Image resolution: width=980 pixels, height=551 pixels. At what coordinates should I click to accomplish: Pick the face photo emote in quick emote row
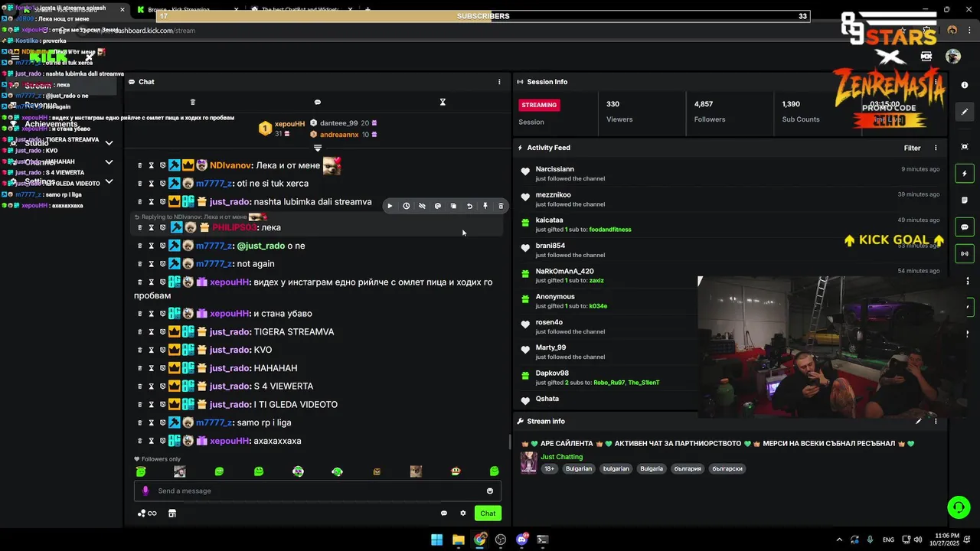[180, 471]
